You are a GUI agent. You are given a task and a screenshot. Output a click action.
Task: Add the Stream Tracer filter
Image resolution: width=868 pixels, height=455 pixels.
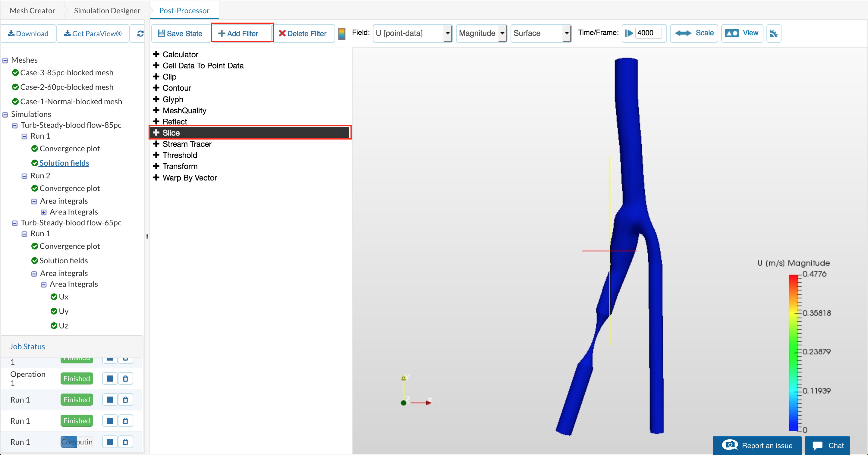pos(187,144)
